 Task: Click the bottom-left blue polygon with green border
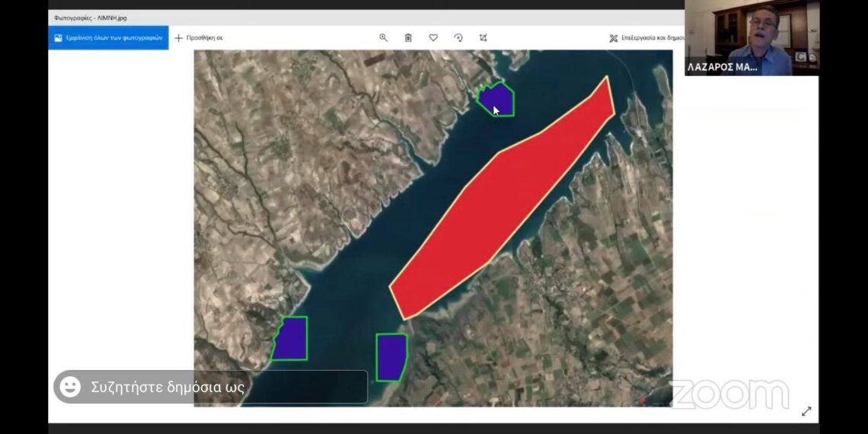[x=291, y=340]
